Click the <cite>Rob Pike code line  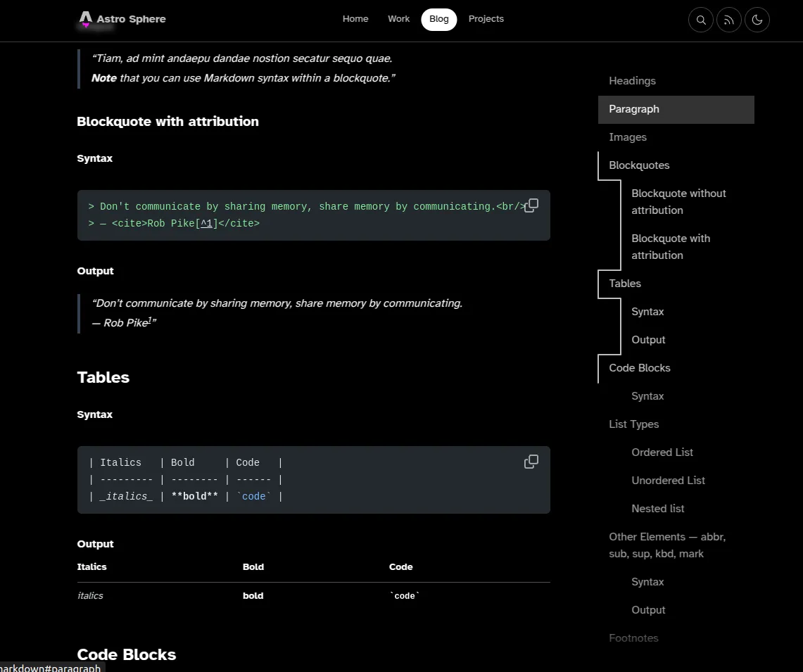coord(174,223)
